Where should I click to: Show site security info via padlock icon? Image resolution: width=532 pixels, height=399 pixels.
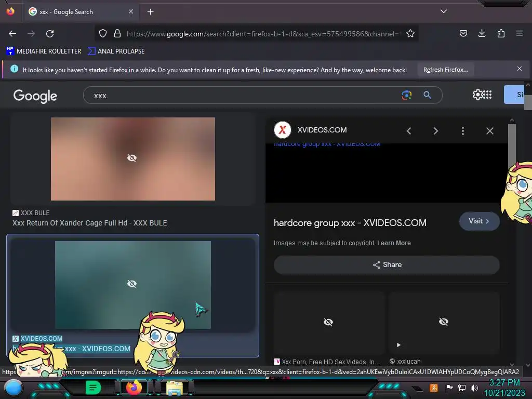tap(117, 33)
